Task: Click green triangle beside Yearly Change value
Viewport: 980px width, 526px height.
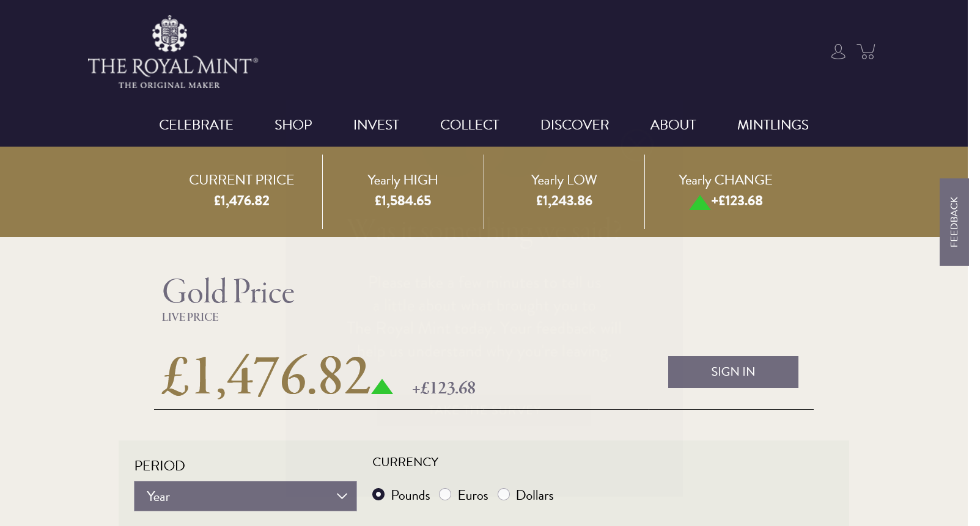Action: pyautogui.click(x=699, y=203)
